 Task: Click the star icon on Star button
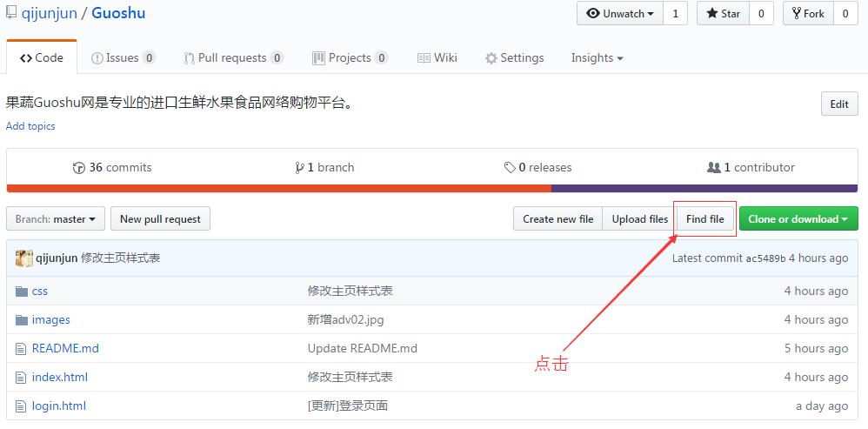coord(712,14)
